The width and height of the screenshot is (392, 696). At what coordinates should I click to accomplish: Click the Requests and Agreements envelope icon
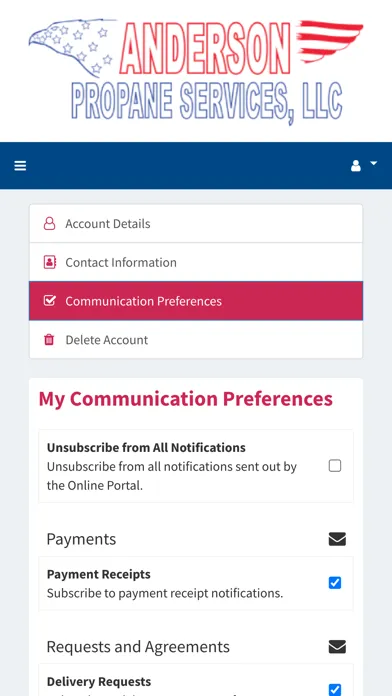[x=337, y=647]
